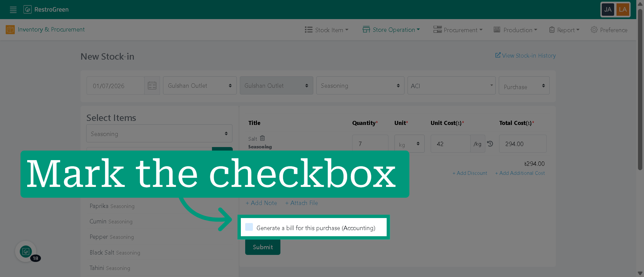Open the Purchase type dropdown

coord(524,86)
